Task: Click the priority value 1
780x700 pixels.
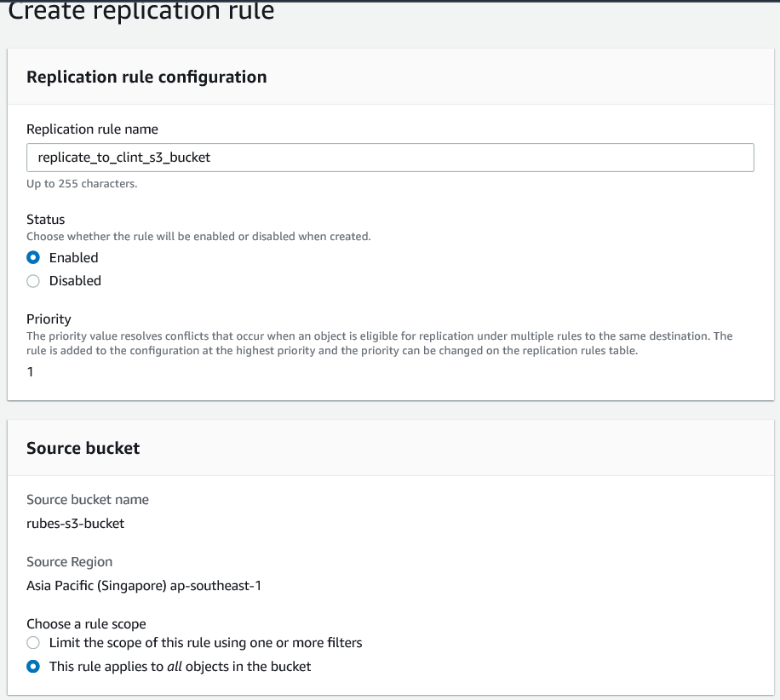Action: click(x=31, y=372)
